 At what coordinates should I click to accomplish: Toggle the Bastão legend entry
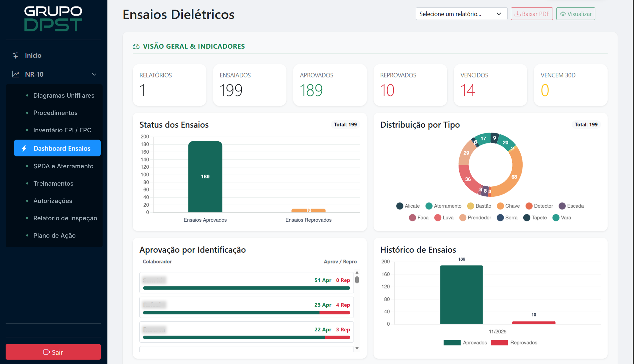click(x=479, y=206)
